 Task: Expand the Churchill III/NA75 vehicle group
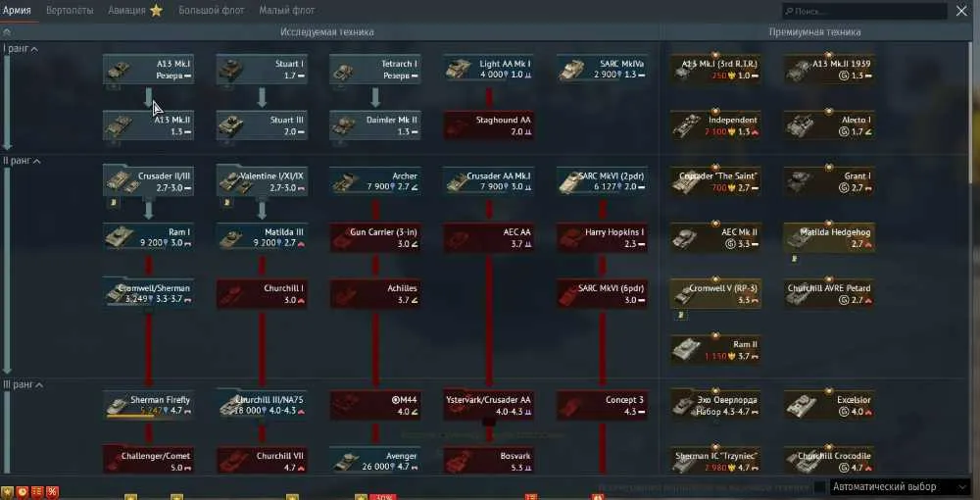[x=262, y=406]
